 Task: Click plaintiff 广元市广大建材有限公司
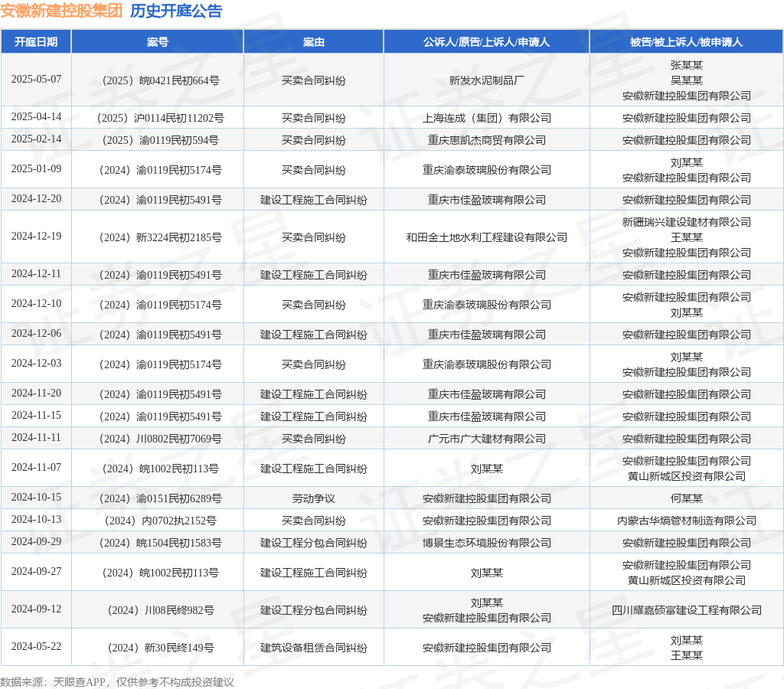pos(486,439)
